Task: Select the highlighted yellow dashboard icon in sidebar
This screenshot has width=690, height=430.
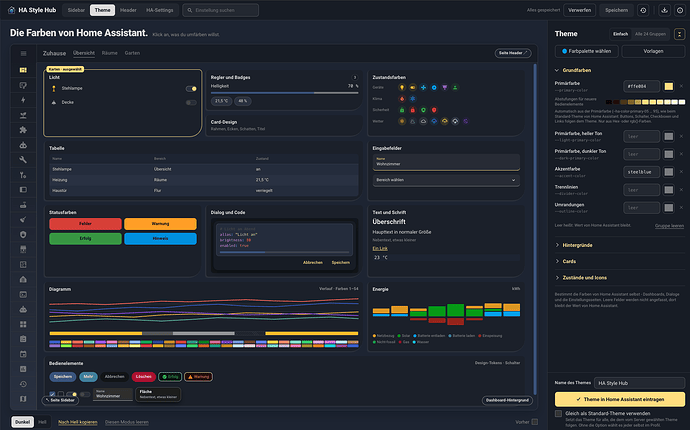Action: tap(23, 70)
